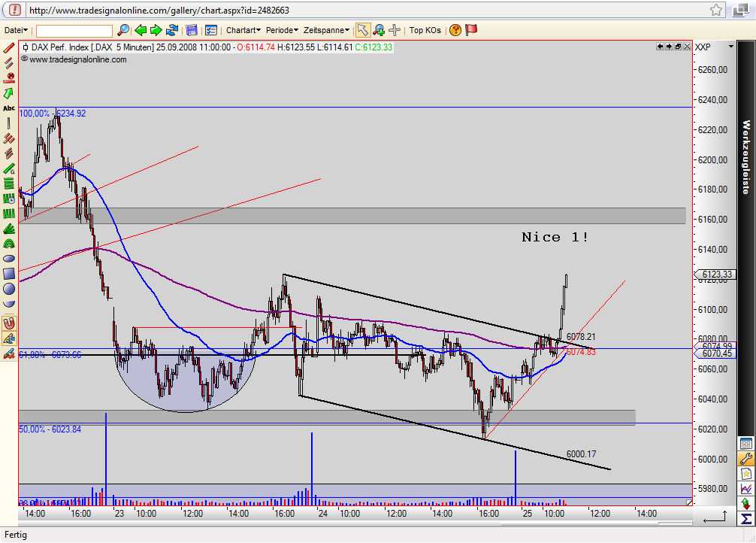Activate the crosshair cursor tool
The image size is (756, 543).
point(395,30)
